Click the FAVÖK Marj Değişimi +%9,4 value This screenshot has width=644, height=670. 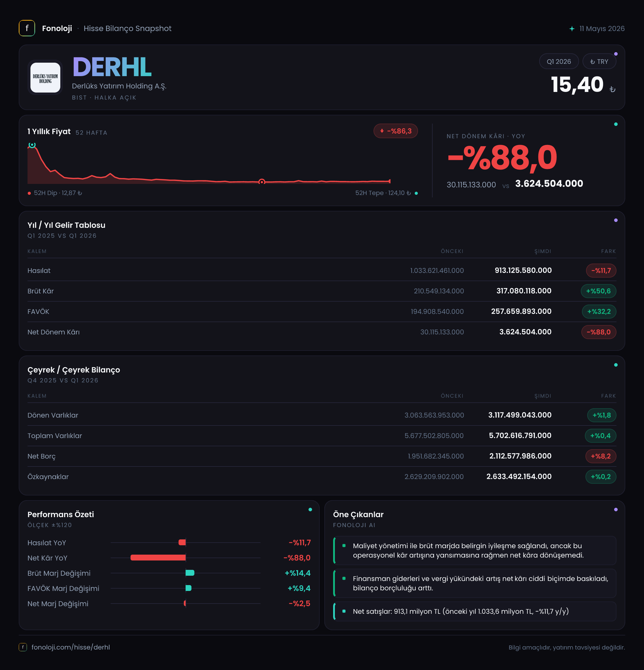(x=299, y=588)
